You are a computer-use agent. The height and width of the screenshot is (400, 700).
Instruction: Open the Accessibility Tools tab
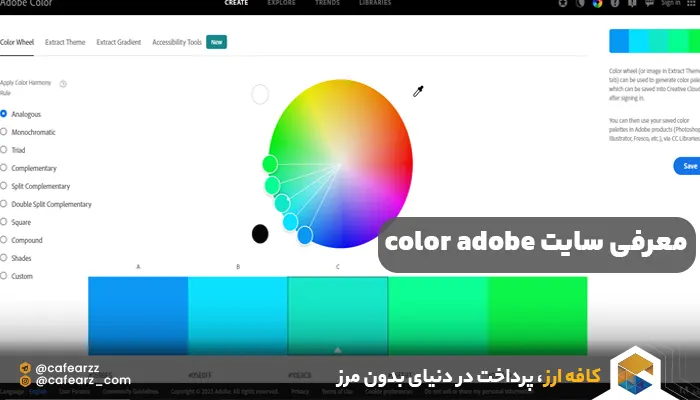pyautogui.click(x=177, y=42)
